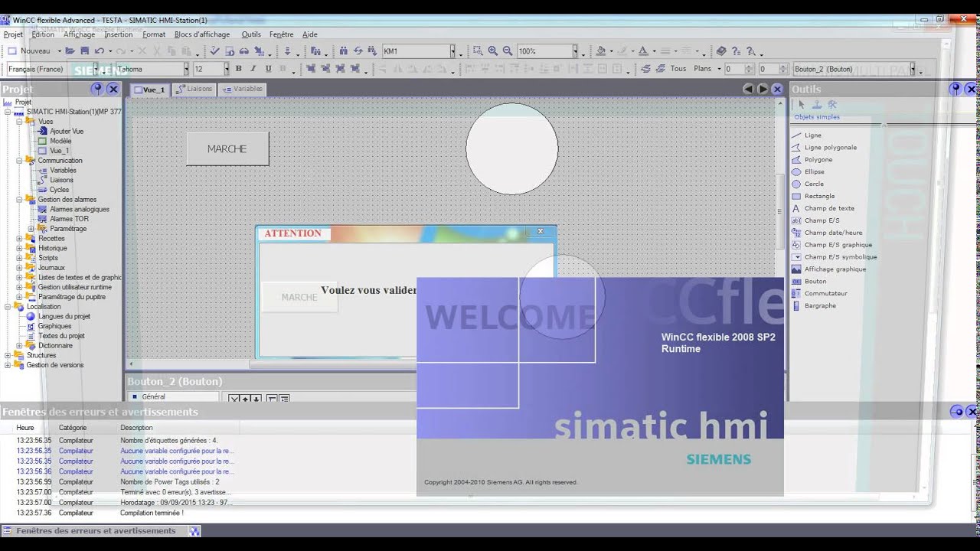
Task: Select the Champ E/S object
Action: pos(822,220)
